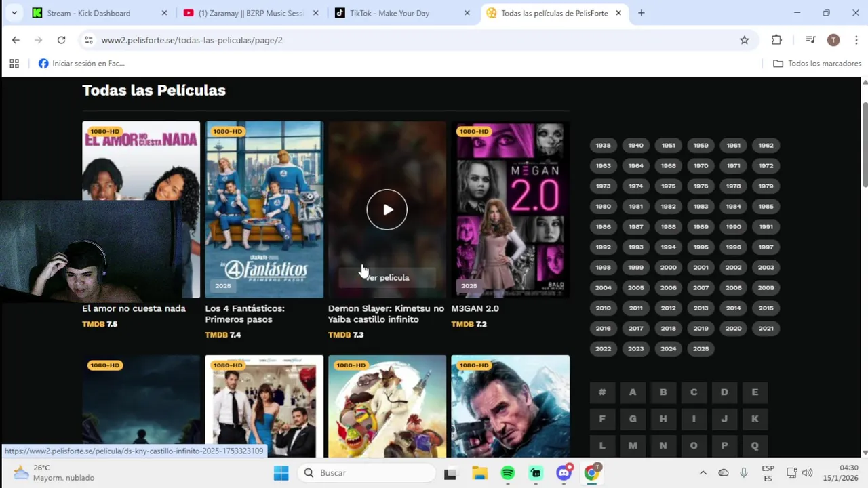Open Spotify from the taskbar
The image size is (868, 488).
507,473
